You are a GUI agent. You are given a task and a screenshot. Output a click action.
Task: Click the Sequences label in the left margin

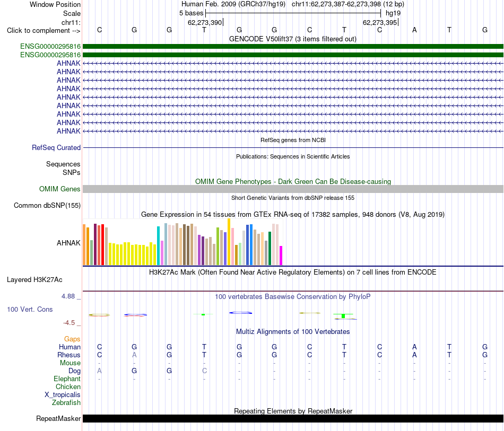[x=63, y=164]
